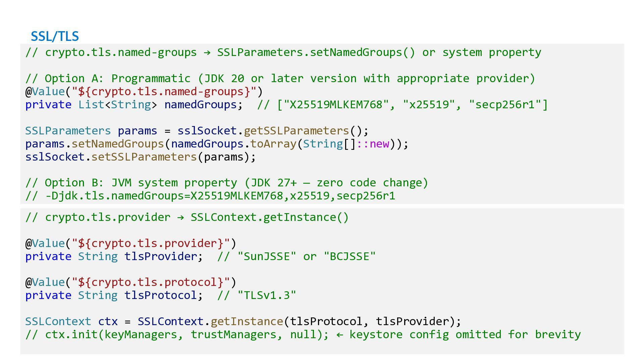Click the String[]::new constructor reference
644x362 pixels.
pos(346,144)
